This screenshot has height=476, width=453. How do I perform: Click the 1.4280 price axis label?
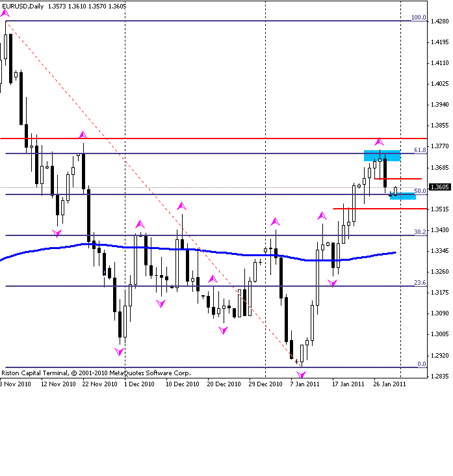click(439, 21)
